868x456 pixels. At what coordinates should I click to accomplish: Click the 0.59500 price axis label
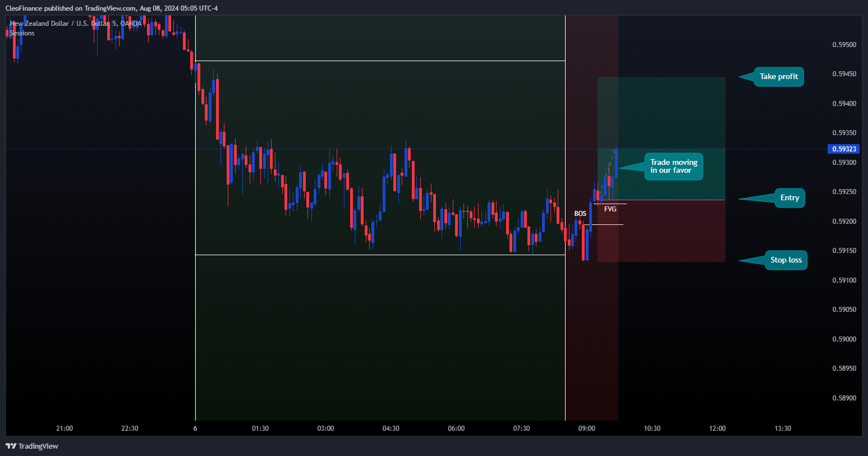point(844,45)
